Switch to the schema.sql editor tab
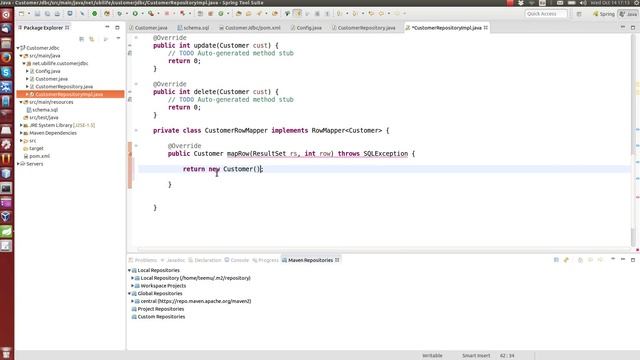Image resolution: width=640 pixels, height=360 pixels. 193,28
